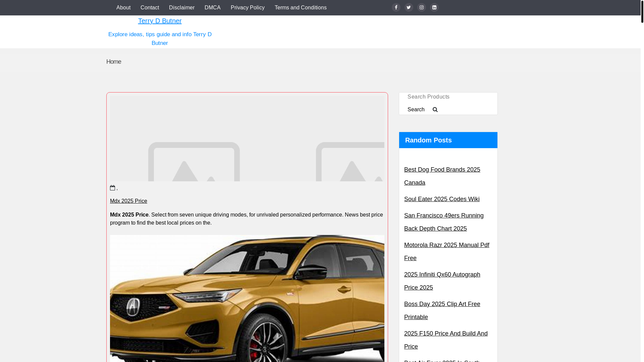This screenshot has width=644, height=362.
Task: Click the Search button label
Action: click(x=416, y=110)
